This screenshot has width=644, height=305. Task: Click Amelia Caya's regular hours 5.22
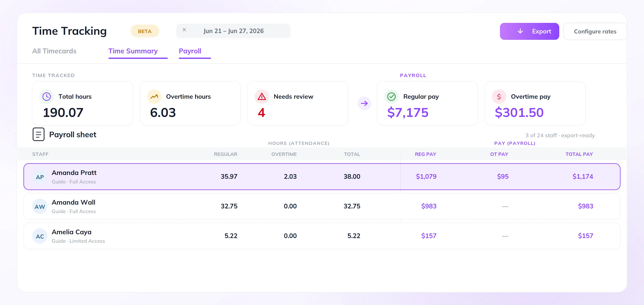(x=231, y=236)
